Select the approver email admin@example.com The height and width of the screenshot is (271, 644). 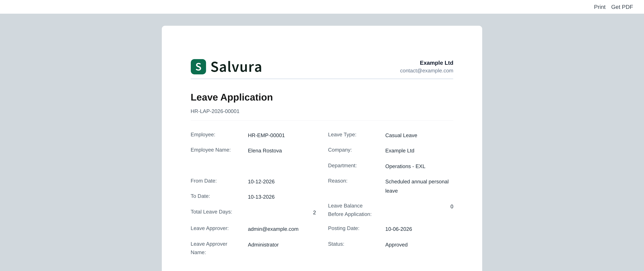(x=273, y=229)
